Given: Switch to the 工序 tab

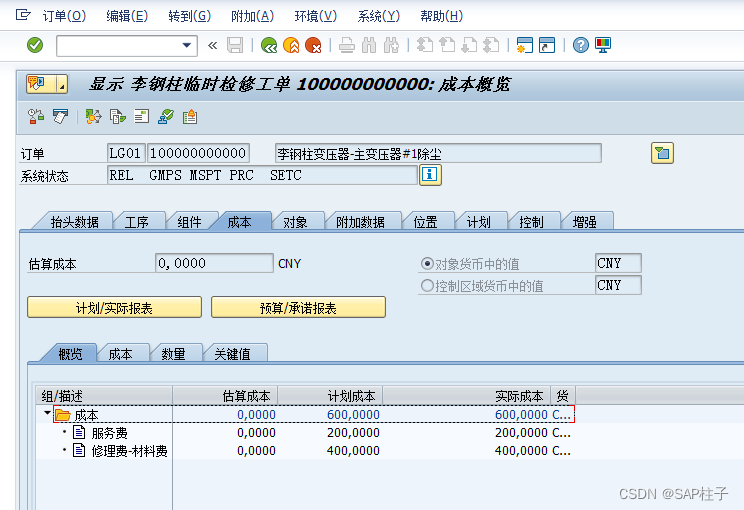Looking at the screenshot, I should [137, 222].
